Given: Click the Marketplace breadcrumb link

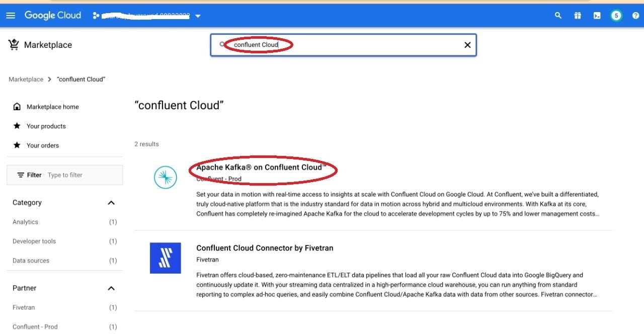Looking at the screenshot, I should click(x=26, y=79).
